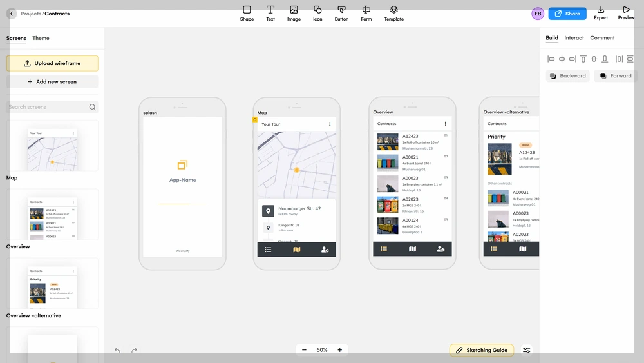Click the splash screen App-Name logo
This screenshot has width=644, height=363.
coord(182,165)
